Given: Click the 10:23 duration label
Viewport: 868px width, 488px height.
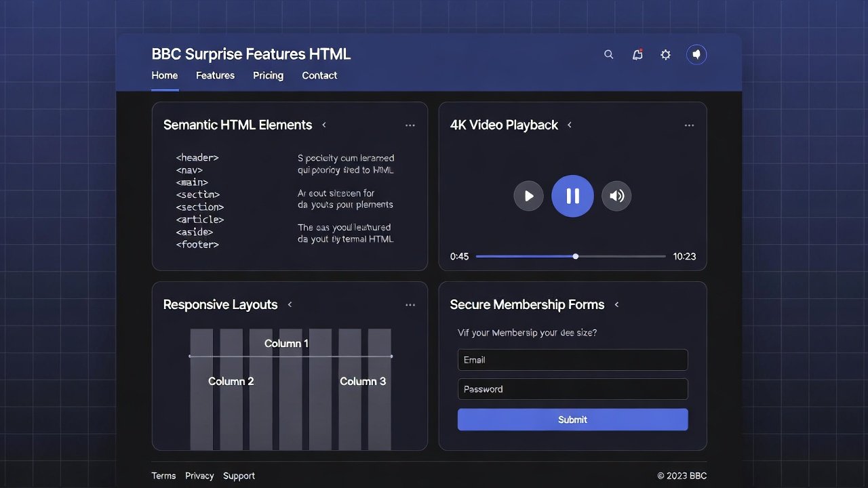Looking at the screenshot, I should coord(684,256).
